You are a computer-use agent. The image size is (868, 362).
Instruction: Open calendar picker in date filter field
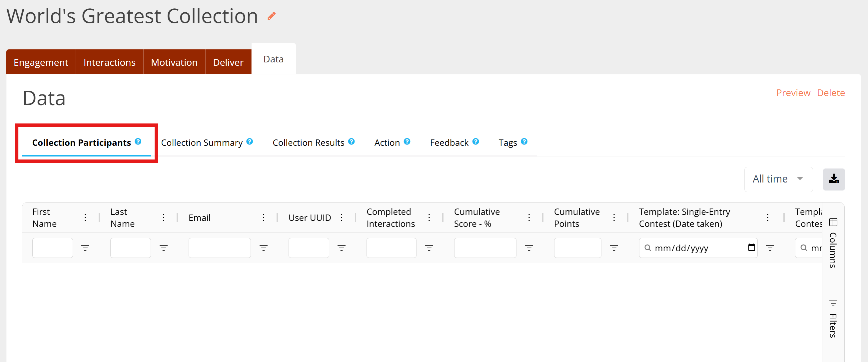[751, 247]
